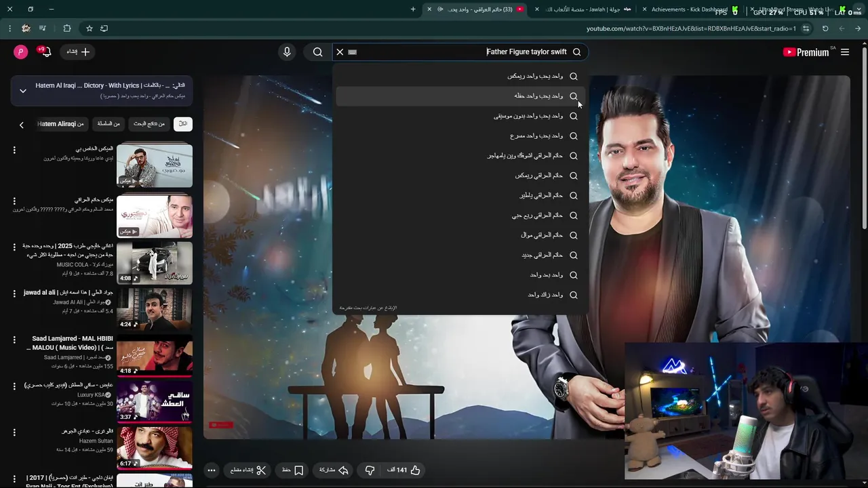The height and width of the screenshot is (488, 868).
Task: Click the round search button beside the microphone
Action: click(317, 52)
